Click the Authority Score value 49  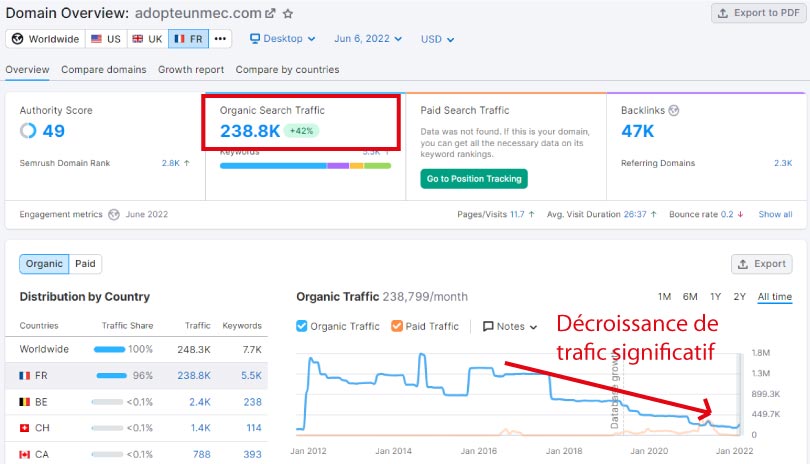coord(54,131)
